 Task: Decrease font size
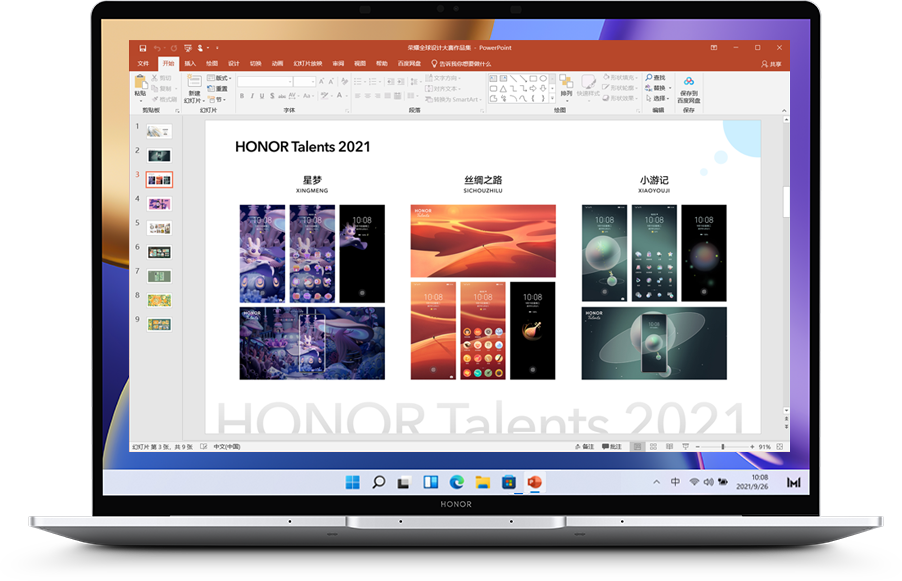pos(331,82)
